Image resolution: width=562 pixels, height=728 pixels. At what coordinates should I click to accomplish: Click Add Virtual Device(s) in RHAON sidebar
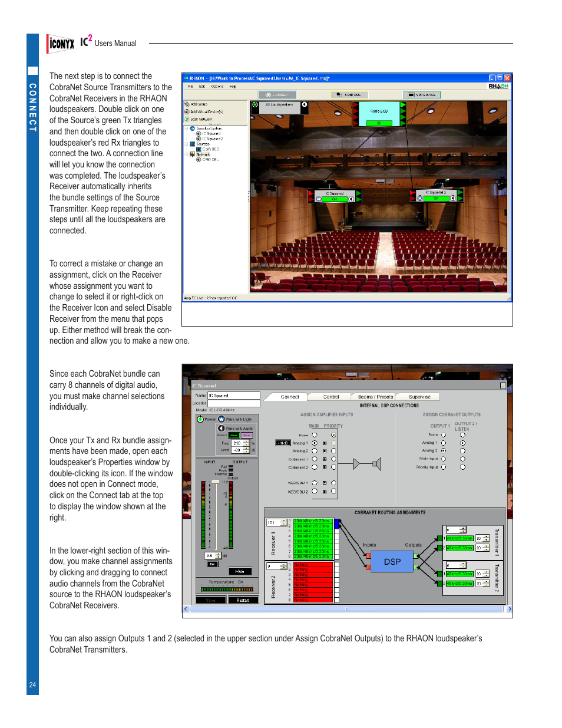coord(203,111)
